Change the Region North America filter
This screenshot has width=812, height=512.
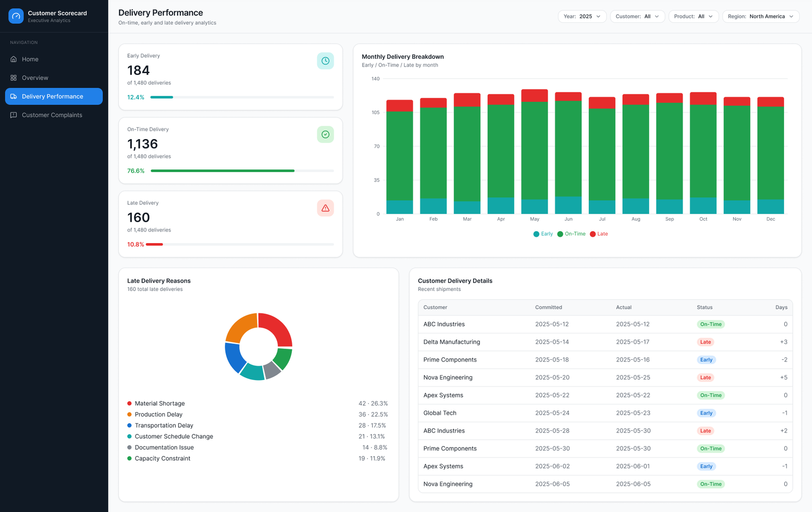[761, 16]
